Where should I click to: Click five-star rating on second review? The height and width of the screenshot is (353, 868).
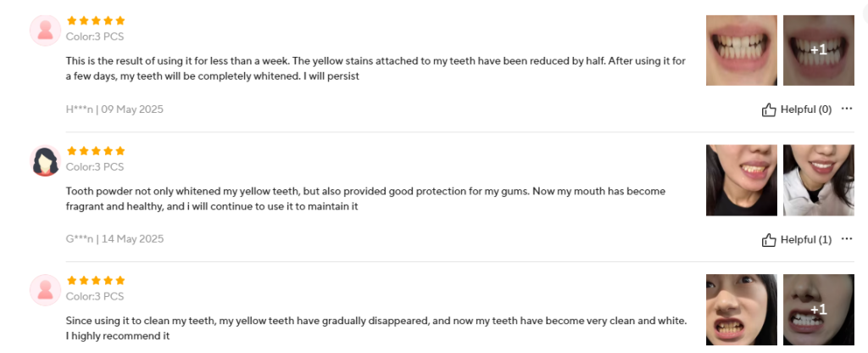(96, 150)
